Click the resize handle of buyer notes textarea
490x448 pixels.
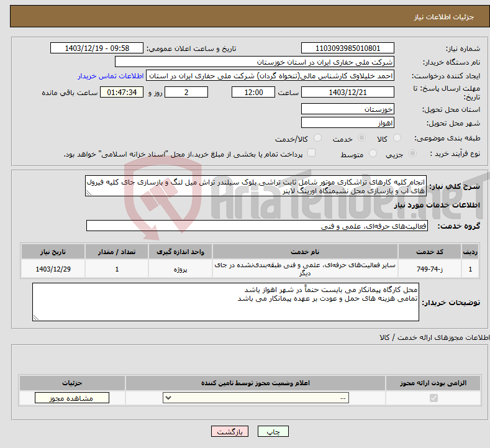coord(36,318)
